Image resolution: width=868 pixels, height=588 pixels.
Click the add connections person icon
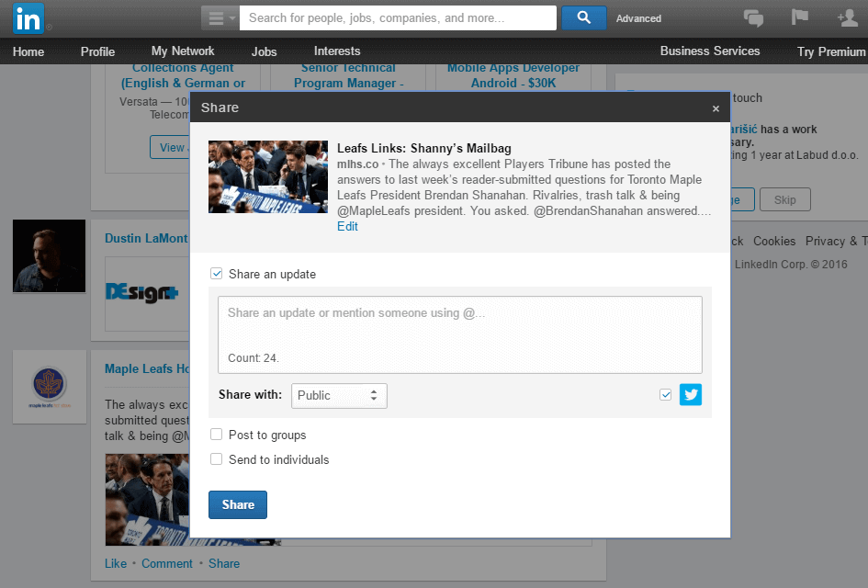click(x=848, y=17)
